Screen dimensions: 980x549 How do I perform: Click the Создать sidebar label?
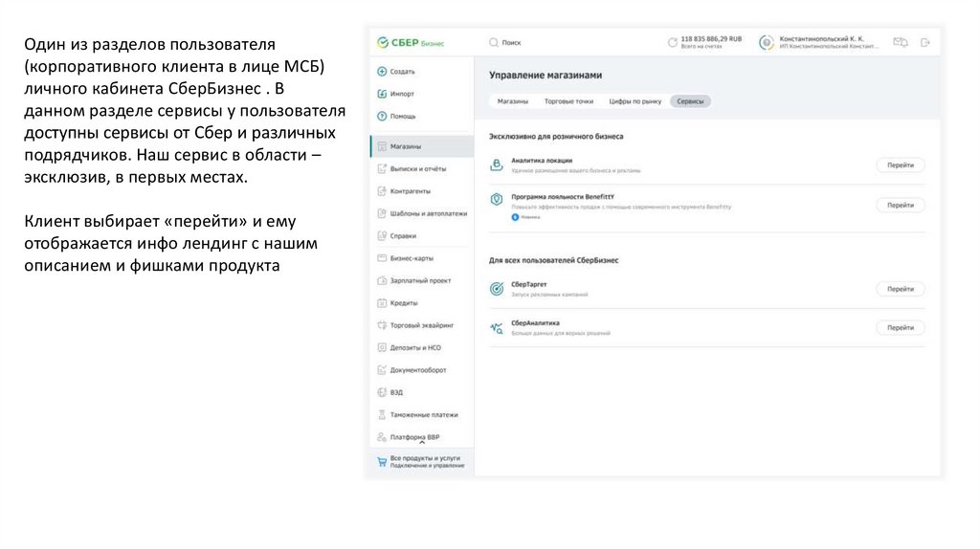click(402, 71)
